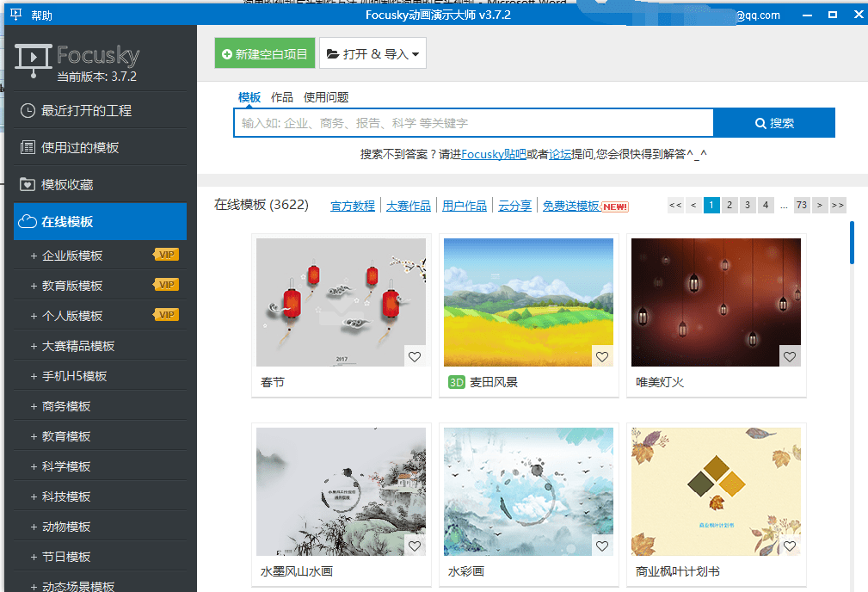Click the VIP badge on 企业版模板
The width and height of the screenshot is (868, 592).
pyautogui.click(x=166, y=255)
